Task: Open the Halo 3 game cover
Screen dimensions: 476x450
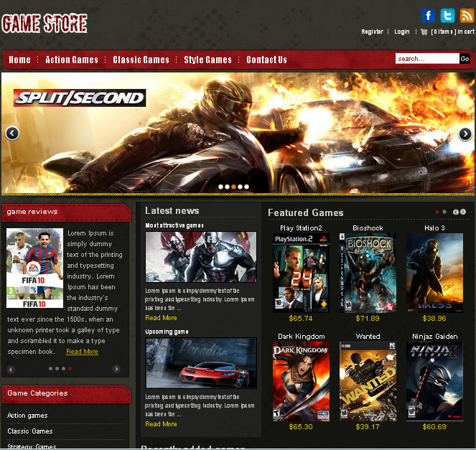Action: pyautogui.click(x=434, y=273)
